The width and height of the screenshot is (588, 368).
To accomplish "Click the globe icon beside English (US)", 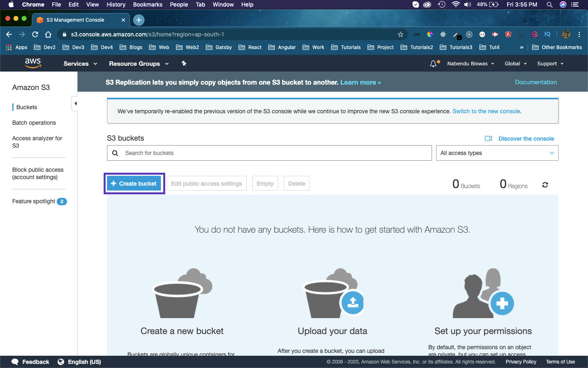I will point(61,362).
